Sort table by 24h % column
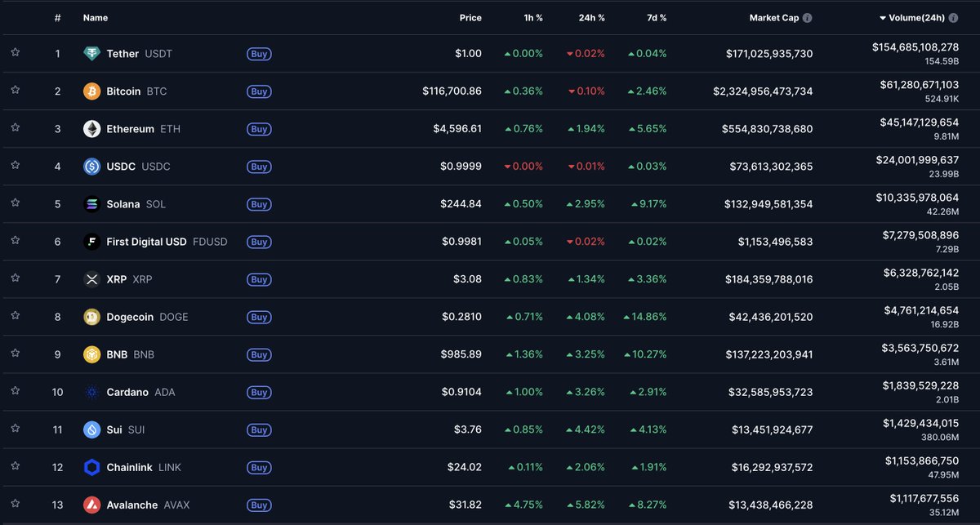 590,18
